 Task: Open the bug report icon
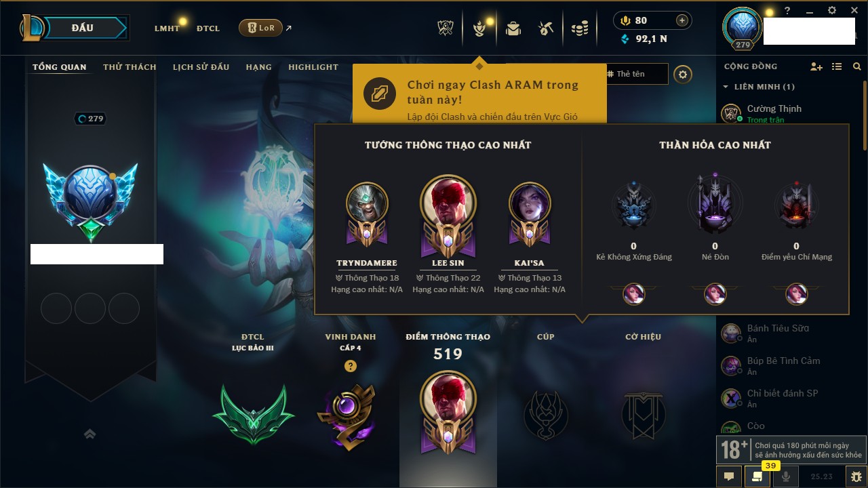(856, 476)
